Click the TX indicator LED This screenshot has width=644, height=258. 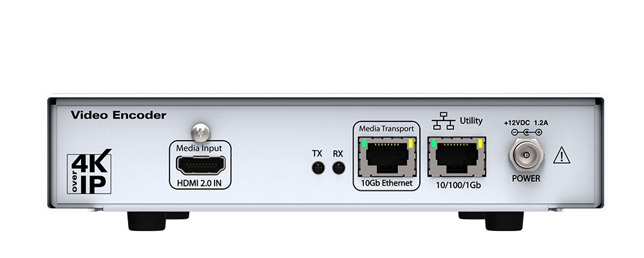318,168
